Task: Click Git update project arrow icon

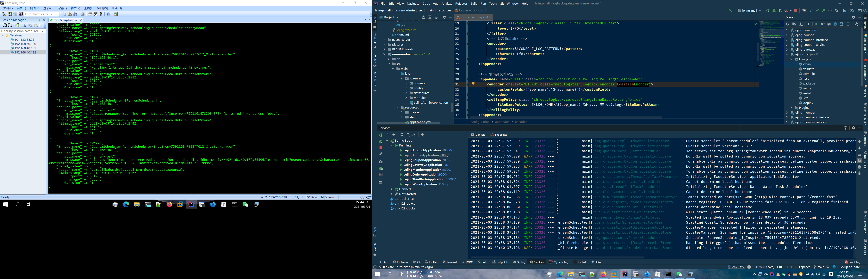Action: [811, 10]
